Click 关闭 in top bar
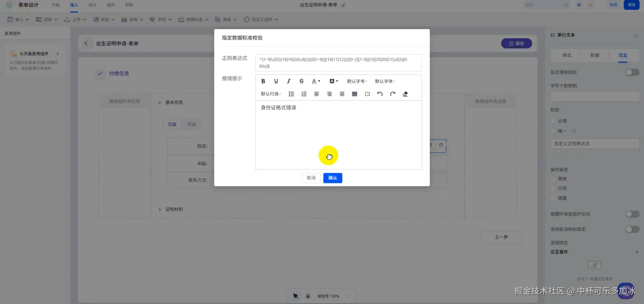Image resolution: width=644 pixels, height=304 pixels. coord(613,5)
